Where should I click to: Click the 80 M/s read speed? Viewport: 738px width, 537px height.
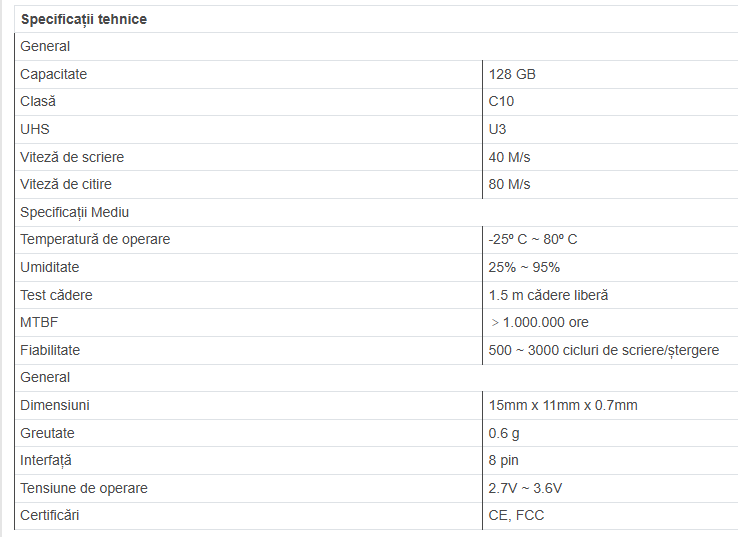(510, 184)
